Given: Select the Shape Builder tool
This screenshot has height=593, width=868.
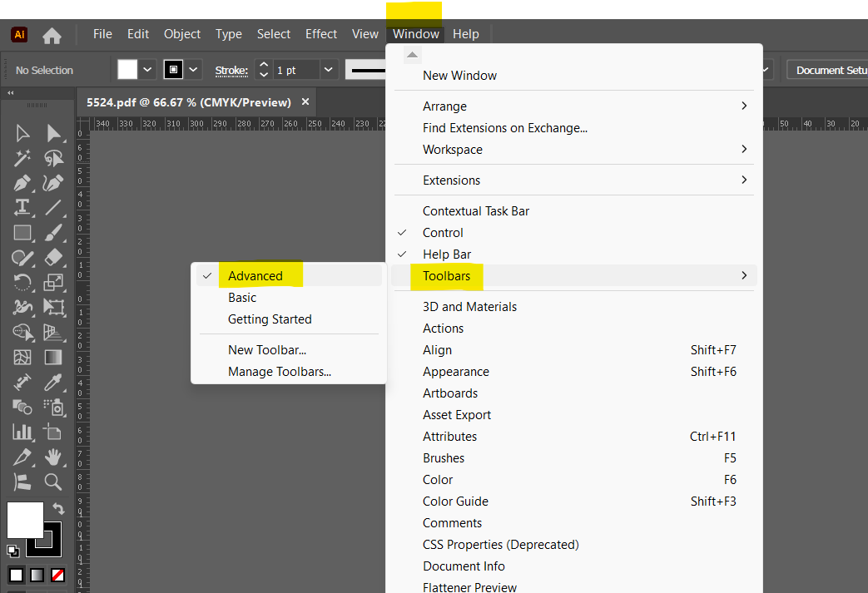Looking at the screenshot, I should pyautogui.click(x=22, y=333).
